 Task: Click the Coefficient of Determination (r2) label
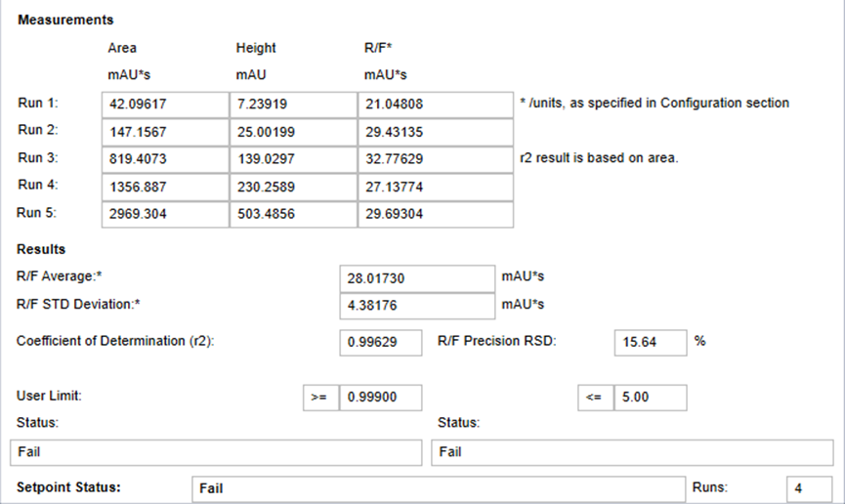[115, 341]
